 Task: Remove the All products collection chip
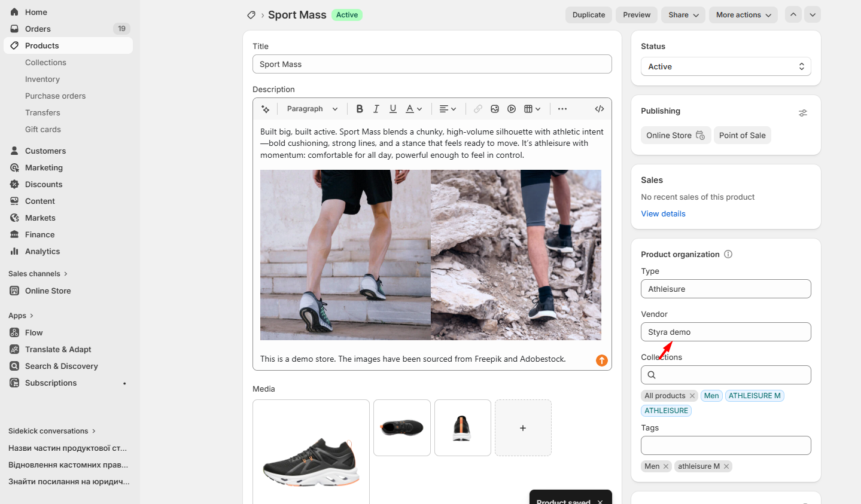tap(692, 396)
